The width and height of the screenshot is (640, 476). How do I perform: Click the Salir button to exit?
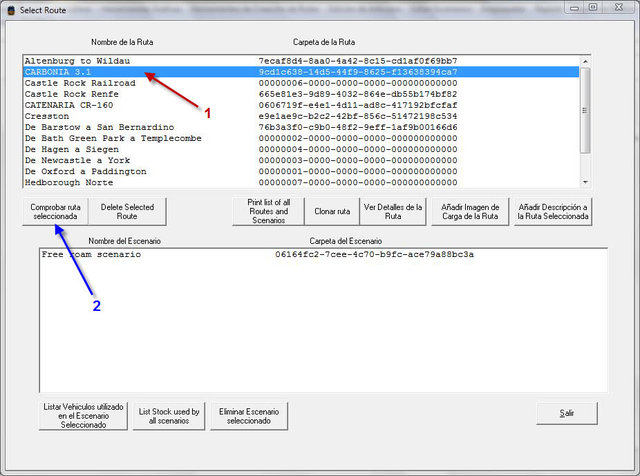click(x=567, y=412)
